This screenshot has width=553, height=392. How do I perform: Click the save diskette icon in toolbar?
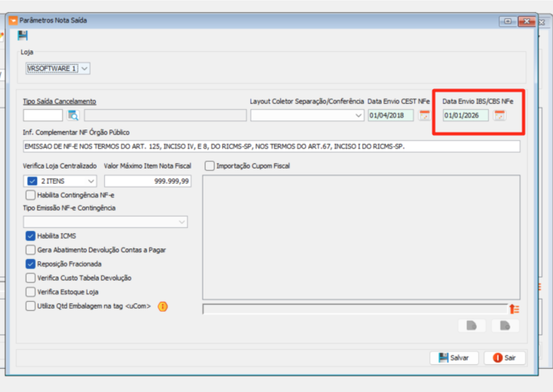pos(22,36)
